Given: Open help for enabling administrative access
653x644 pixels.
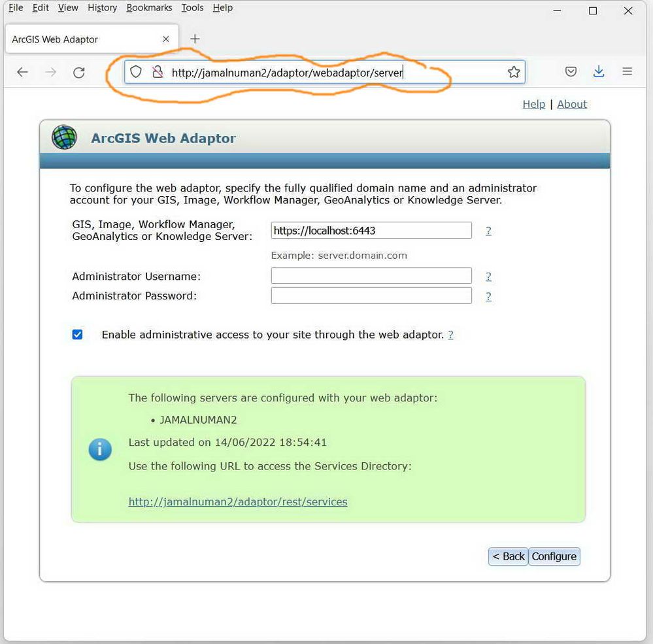Looking at the screenshot, I should pos(450,335).
